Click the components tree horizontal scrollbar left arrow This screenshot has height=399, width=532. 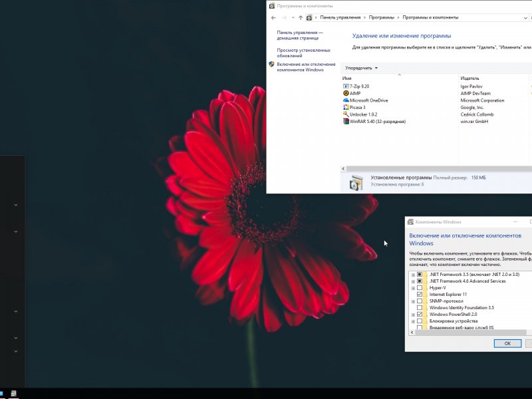click(412, 332)
